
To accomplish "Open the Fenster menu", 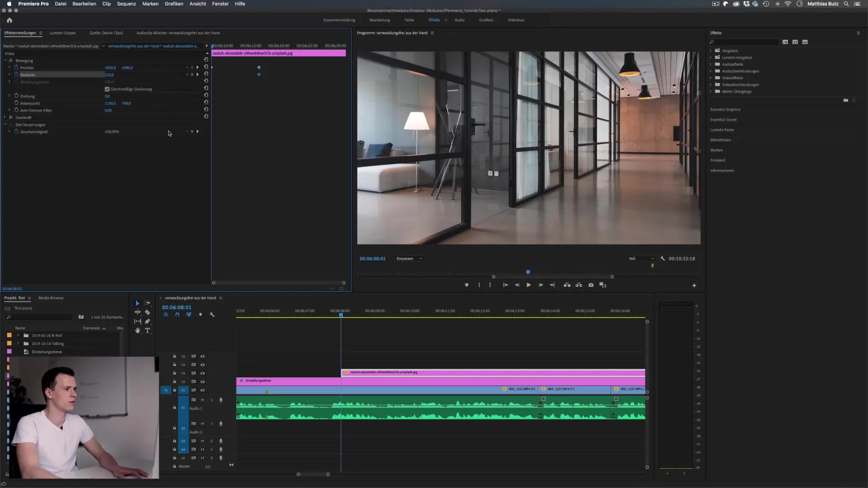I will click(x=220, y=4).
